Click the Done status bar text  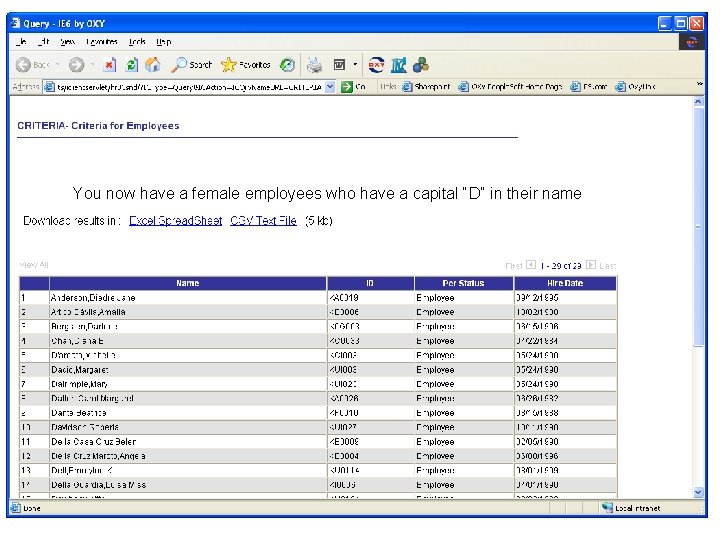pyautogui.click(x=32, y=508)
